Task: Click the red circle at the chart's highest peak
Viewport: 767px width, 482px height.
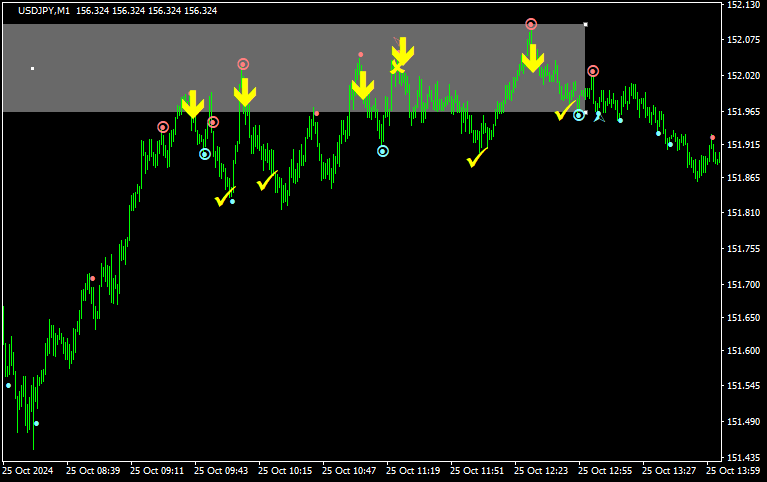Action: [531, 24]
